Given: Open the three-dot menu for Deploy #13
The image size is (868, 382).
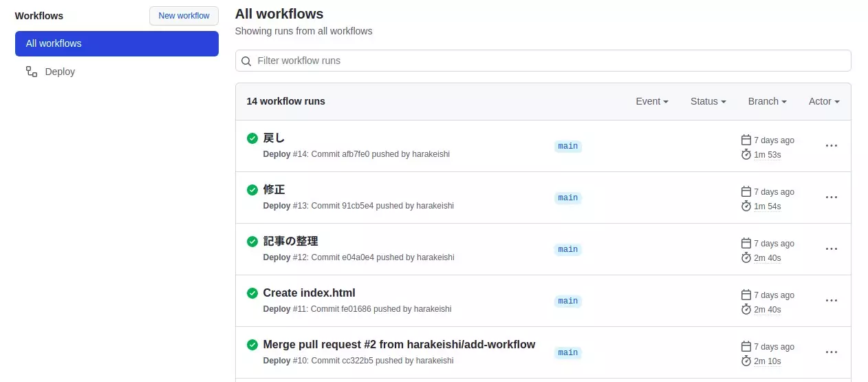Looking at the screenshot, I should (831, 198).
